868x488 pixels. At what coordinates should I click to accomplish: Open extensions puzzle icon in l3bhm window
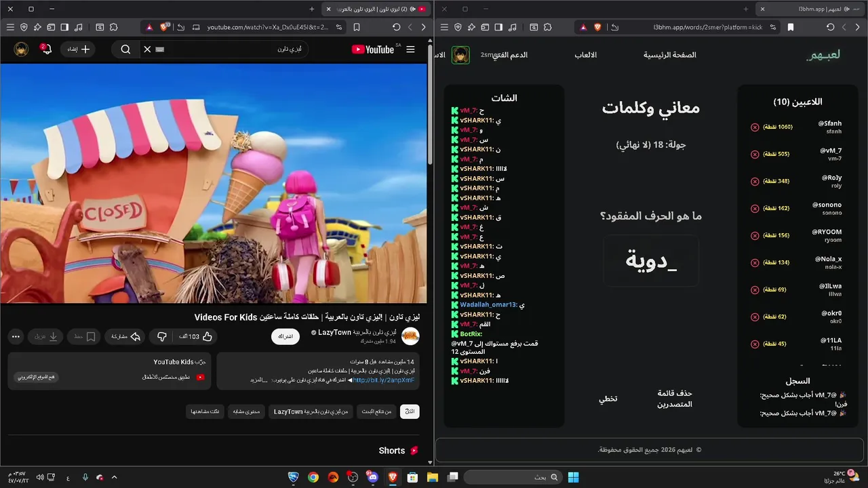coord(547,27)
